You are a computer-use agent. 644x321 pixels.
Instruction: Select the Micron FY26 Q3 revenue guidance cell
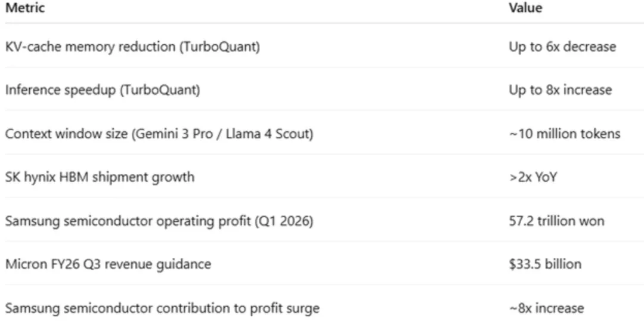coord(108,264)
